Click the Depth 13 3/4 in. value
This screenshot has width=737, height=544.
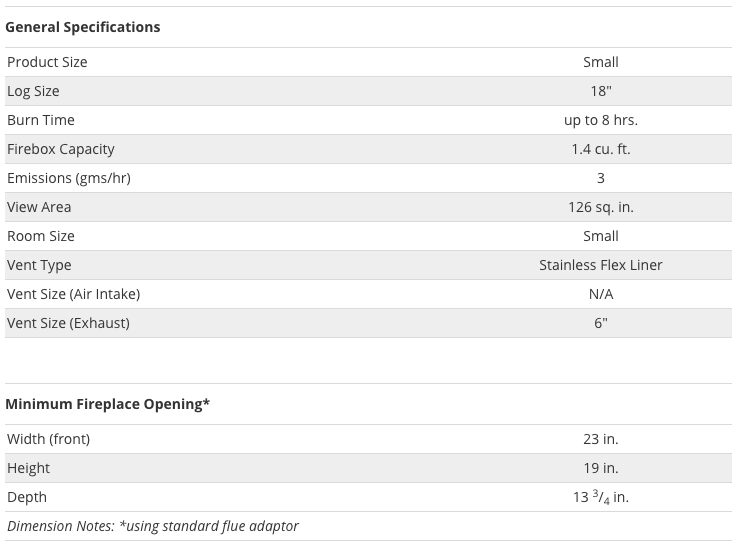point(600,497)
